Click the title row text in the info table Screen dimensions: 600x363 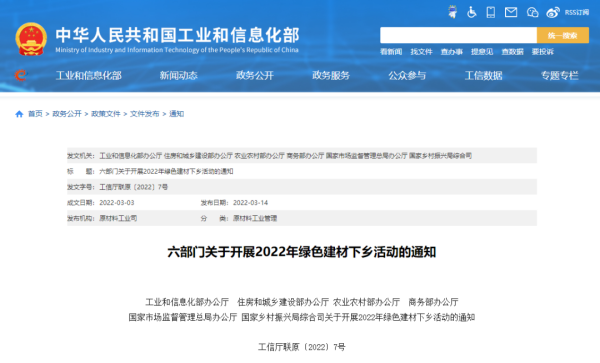click(166, 171)
